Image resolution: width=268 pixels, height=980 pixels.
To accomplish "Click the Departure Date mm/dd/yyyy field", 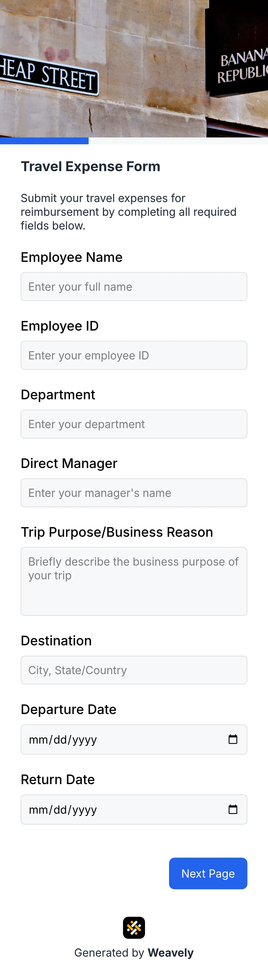I will pyautogui.click(x=114, y=739).
